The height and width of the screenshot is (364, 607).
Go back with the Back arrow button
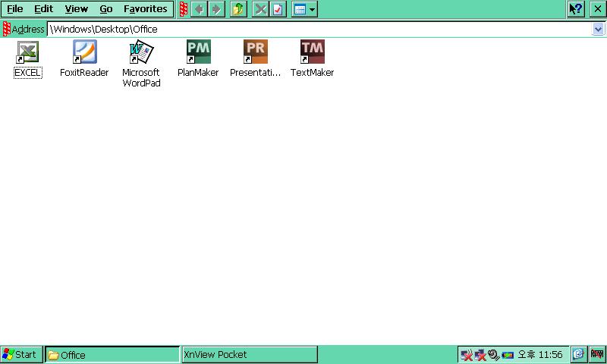(200, 9)
